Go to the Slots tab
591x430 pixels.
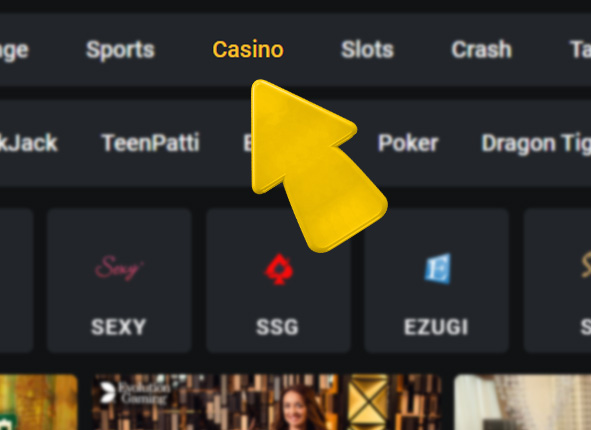point(367,49)
